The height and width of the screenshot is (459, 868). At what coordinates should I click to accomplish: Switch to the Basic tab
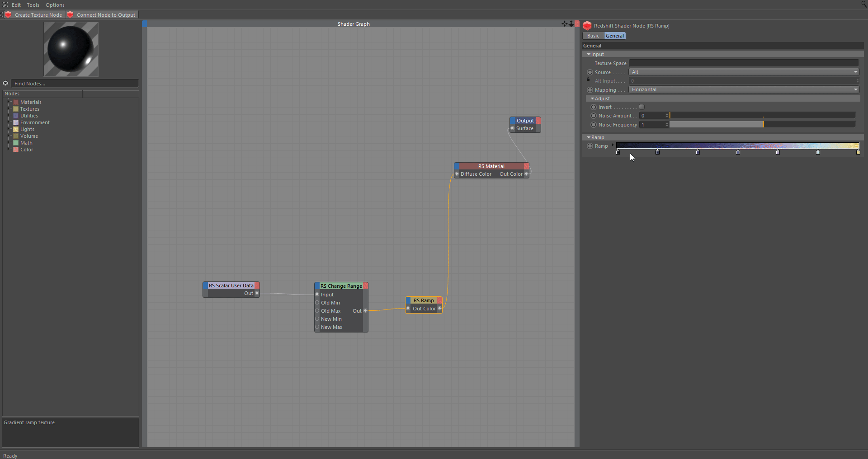pos(593,36)
